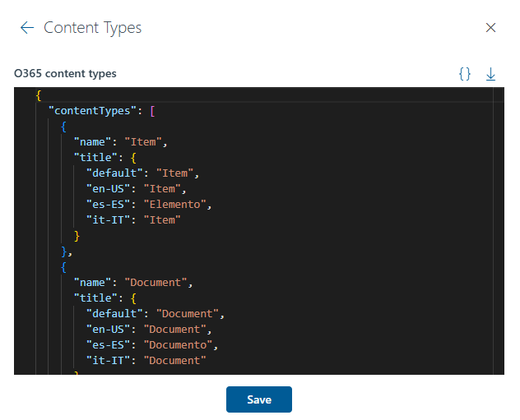Click the O365 content types label
This screenshot has width=520, height=420.
click(65, 73)
